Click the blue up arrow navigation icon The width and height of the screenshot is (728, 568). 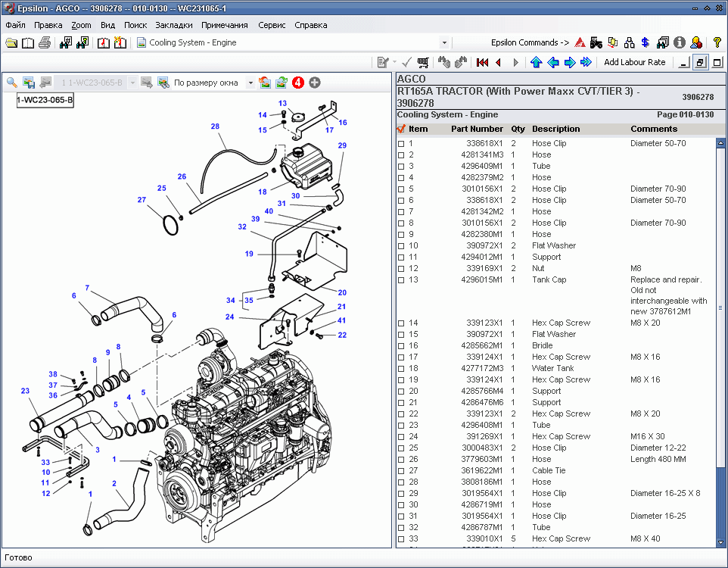537,63
